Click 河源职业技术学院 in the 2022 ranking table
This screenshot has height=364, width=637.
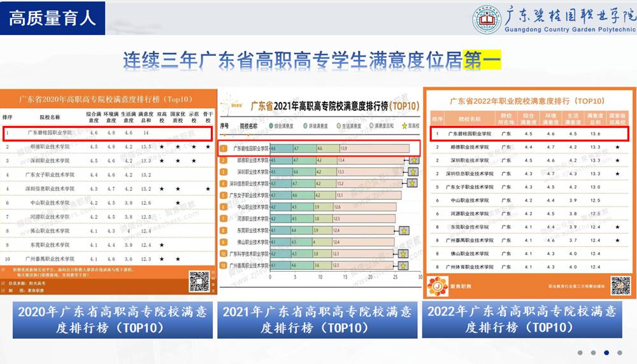click(x=469, y=213)
